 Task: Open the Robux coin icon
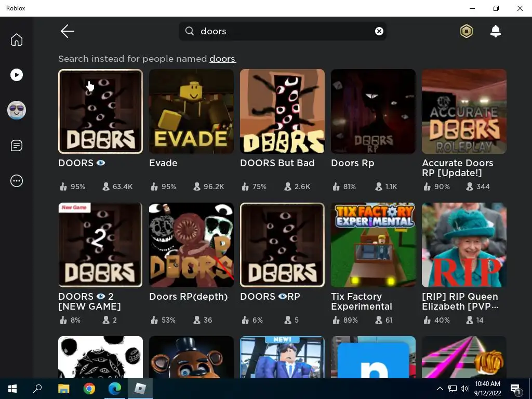[x=467, y=31]
